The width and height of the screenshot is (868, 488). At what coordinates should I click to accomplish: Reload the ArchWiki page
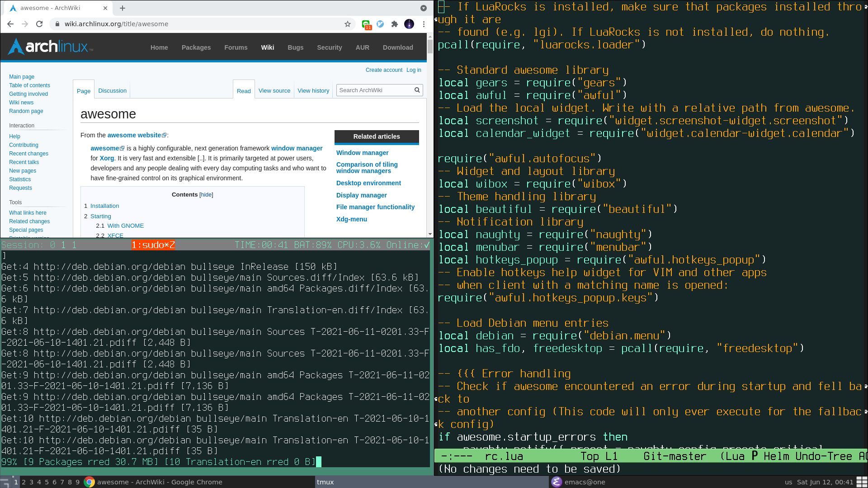point(39,24)
